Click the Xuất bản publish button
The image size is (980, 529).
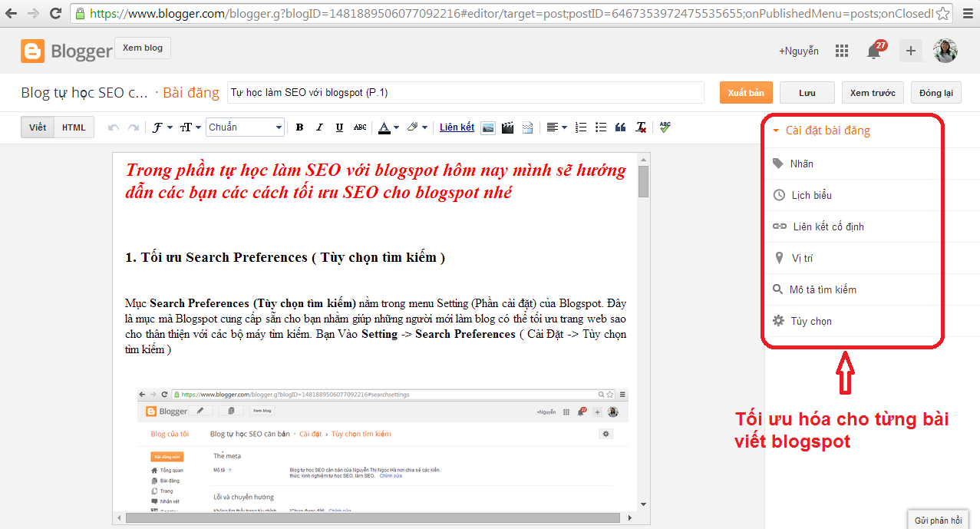746,93
